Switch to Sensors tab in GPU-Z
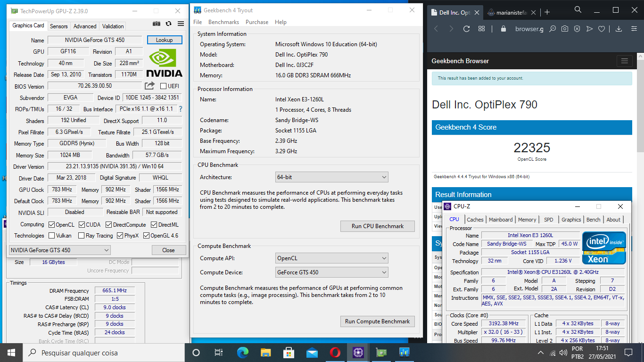Image resolution: width=644 pixels, height=362 pixels. click(59, 26)
